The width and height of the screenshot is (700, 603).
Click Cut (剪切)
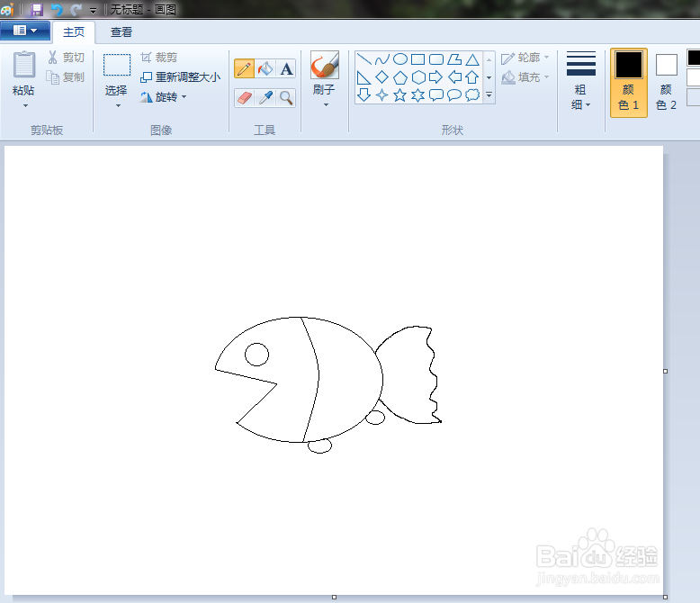(66, 58)
